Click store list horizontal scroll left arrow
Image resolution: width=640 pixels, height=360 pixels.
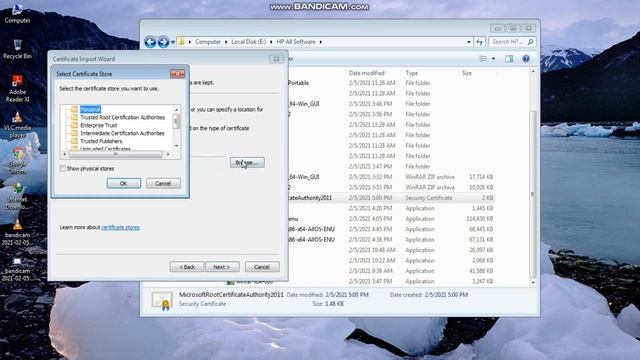click(x=64, y=154)
